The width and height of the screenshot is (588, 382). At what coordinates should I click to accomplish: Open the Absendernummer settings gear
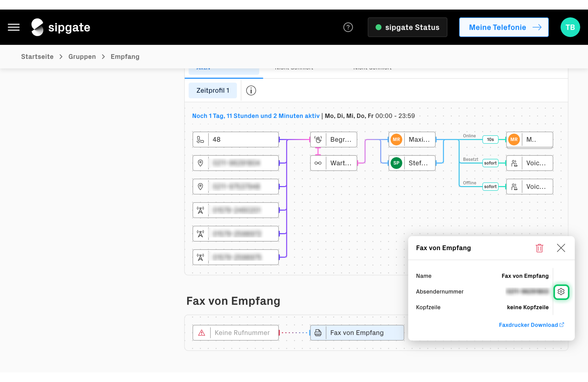click(x=561, y=292)
